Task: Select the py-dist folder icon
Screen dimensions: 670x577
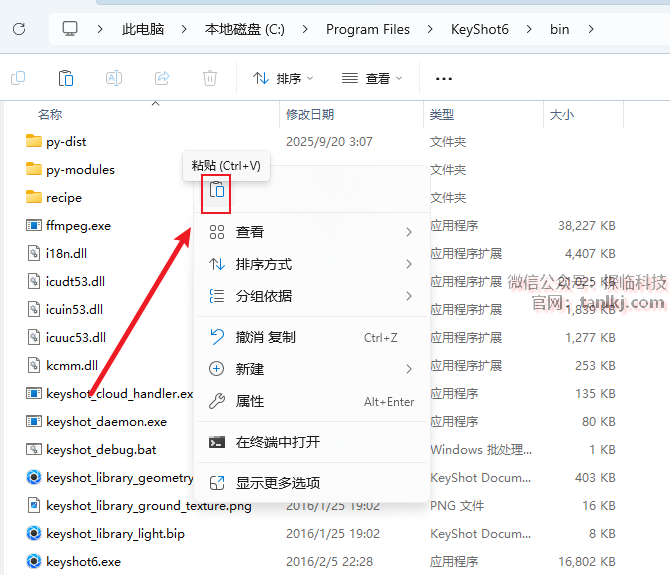Action: pyautogui.click(x=34, y=141)
